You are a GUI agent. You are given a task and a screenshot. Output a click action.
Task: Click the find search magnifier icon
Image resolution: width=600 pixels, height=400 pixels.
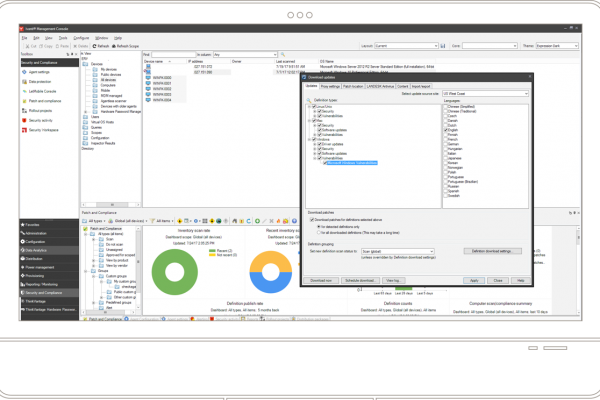[x=283, y=55]
